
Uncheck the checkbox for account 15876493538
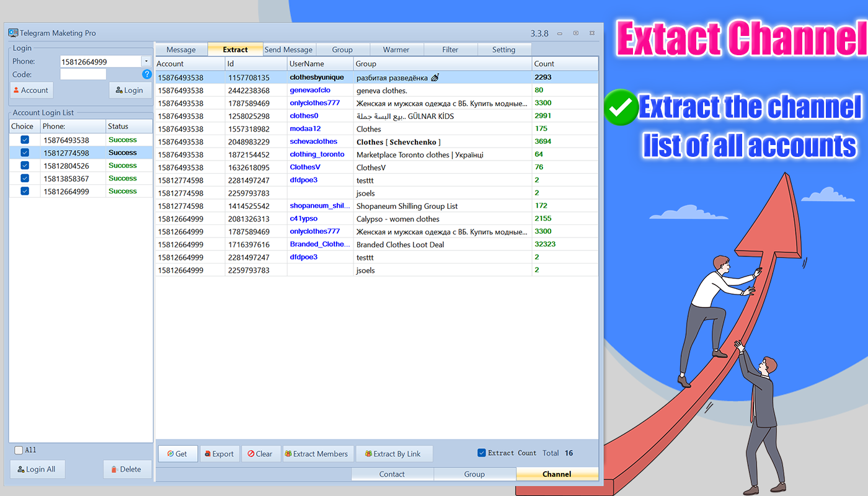pyautogui.click(x=25, y=140)
